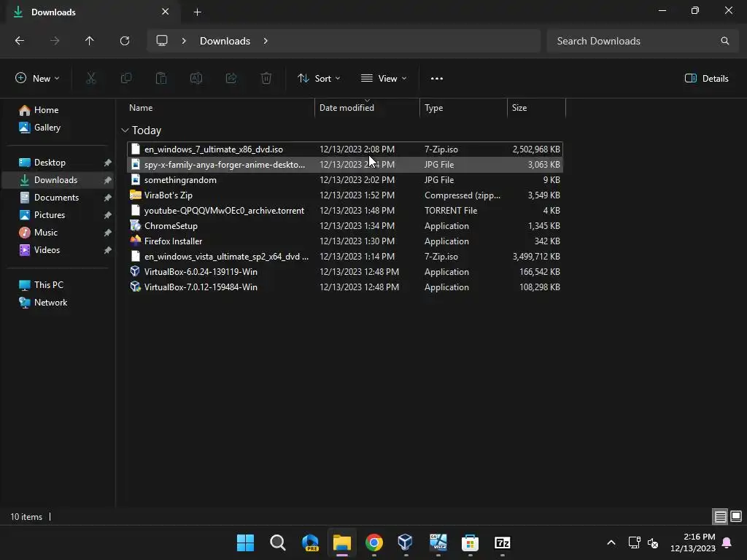747x560 pixels.
Task: Go back with the back arrow
Action: [x=20, y=41]
